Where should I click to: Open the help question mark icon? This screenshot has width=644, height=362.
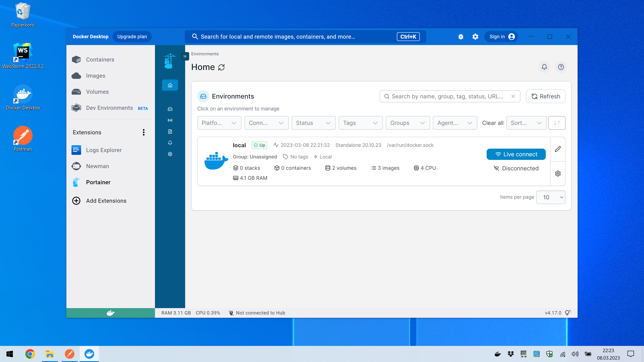point(561,67)
